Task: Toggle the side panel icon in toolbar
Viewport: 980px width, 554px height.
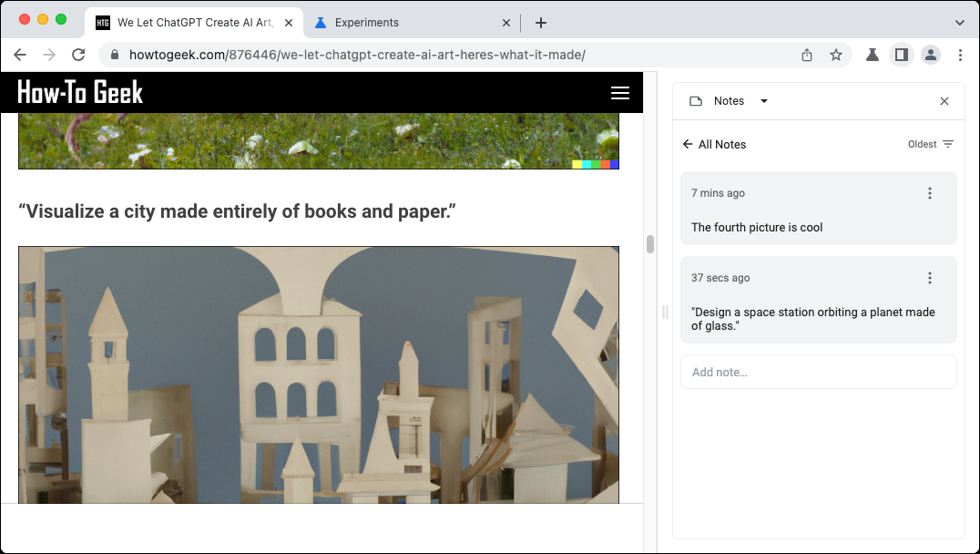Action: click(901, 55)
